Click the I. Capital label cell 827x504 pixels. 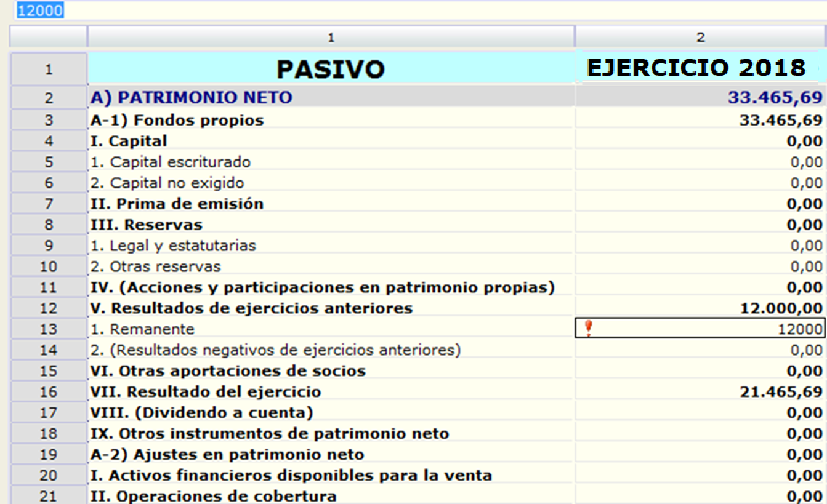tap(331, 141)
